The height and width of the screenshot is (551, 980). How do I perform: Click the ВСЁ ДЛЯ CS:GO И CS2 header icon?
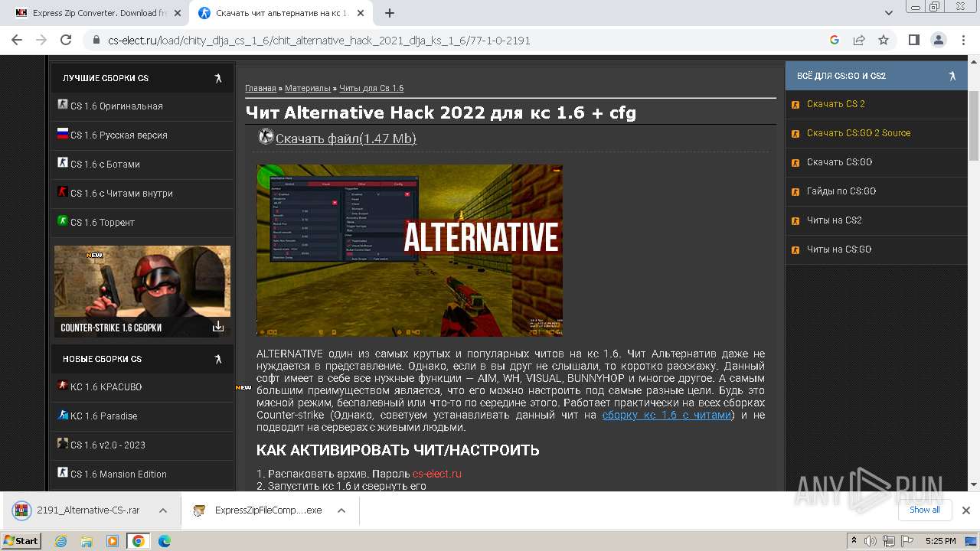[952, 76]
